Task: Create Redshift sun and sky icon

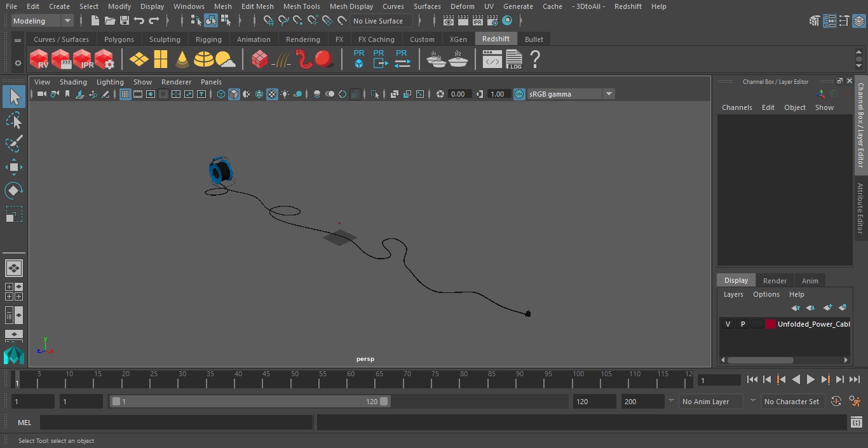Action: click(x=226, y=60)
